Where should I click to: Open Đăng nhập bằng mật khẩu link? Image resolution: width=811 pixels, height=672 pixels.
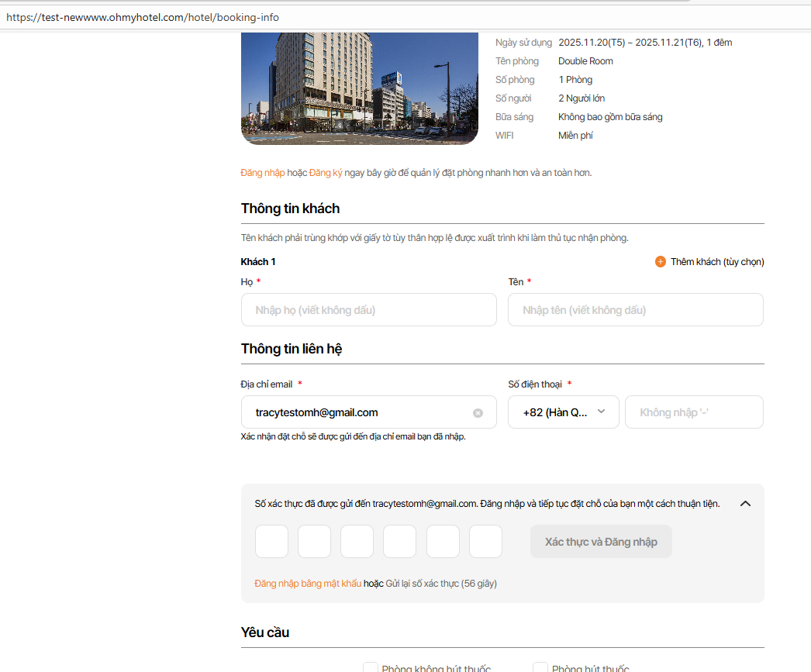coord(308,583)
